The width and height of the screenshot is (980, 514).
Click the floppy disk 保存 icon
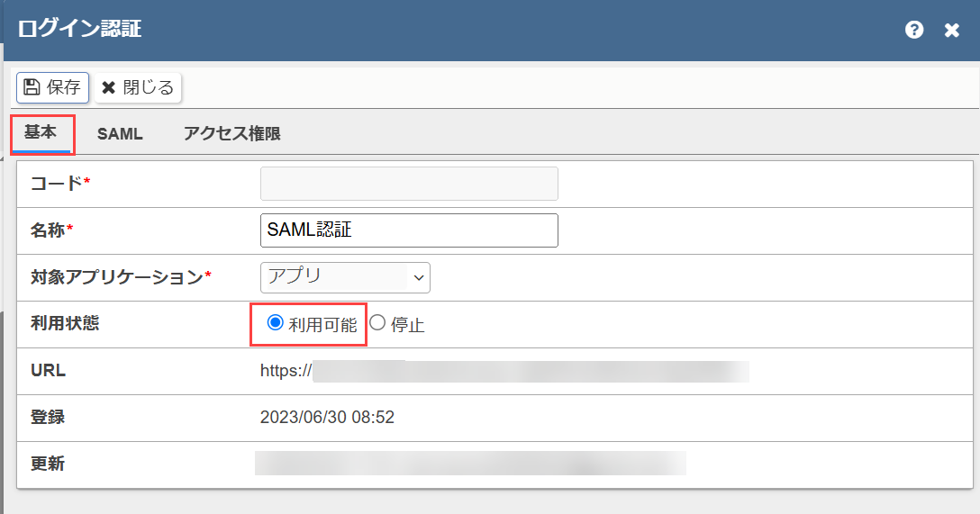(x=32, y=86)
